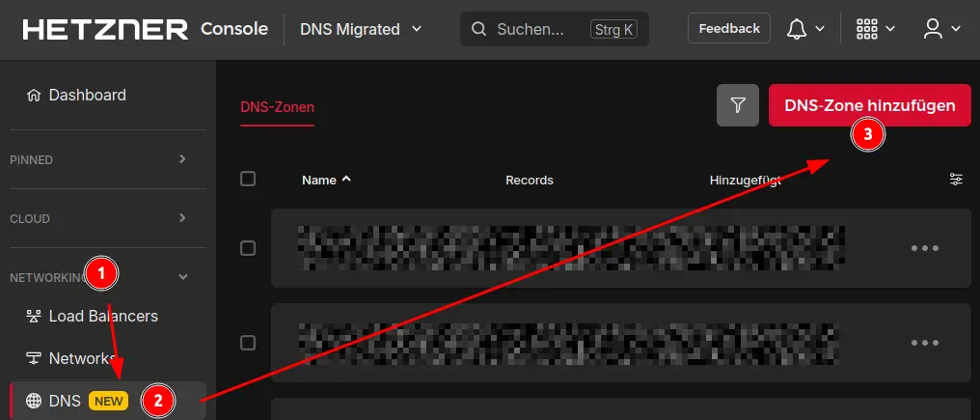This screenshot has height=420, width=980.
Task: Click the NEW badge next to DNS
Action: (108, 401)
